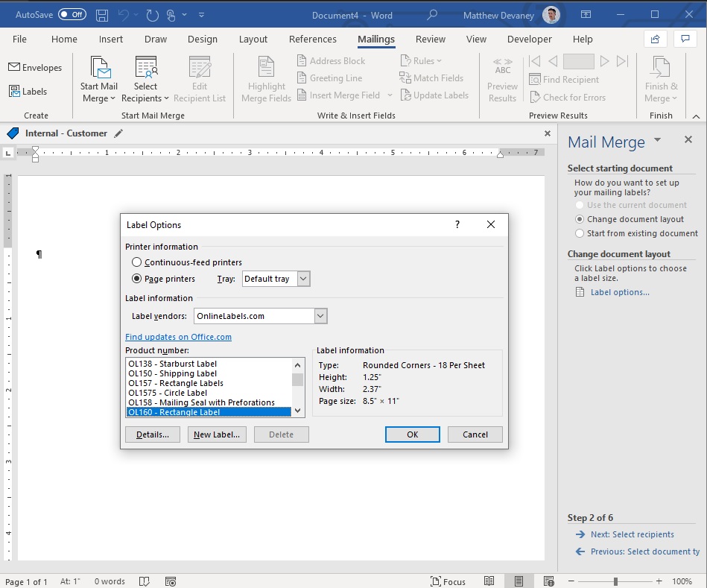707x588 pixels.
Task: Follow the Find updates on Office.com link
Action: coord(178,337)
